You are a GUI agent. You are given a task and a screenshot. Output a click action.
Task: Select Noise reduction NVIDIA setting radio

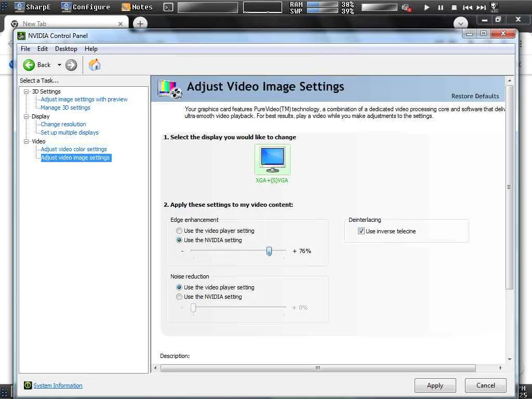(179, 297)
